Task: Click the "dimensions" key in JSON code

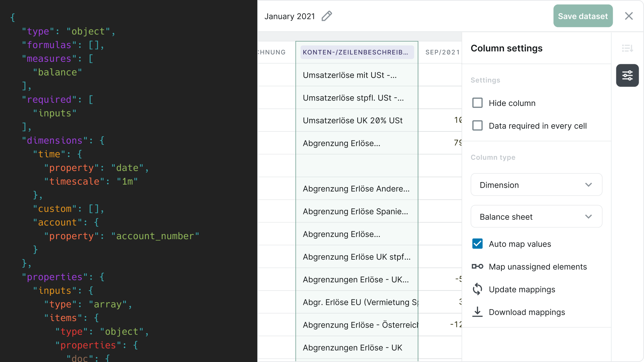Action: (55, 140)
